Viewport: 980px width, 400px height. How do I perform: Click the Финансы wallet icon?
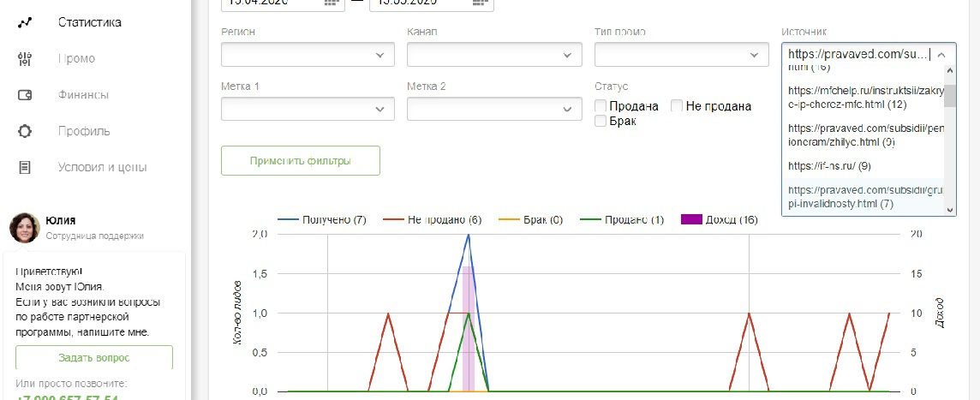(24, 95)
